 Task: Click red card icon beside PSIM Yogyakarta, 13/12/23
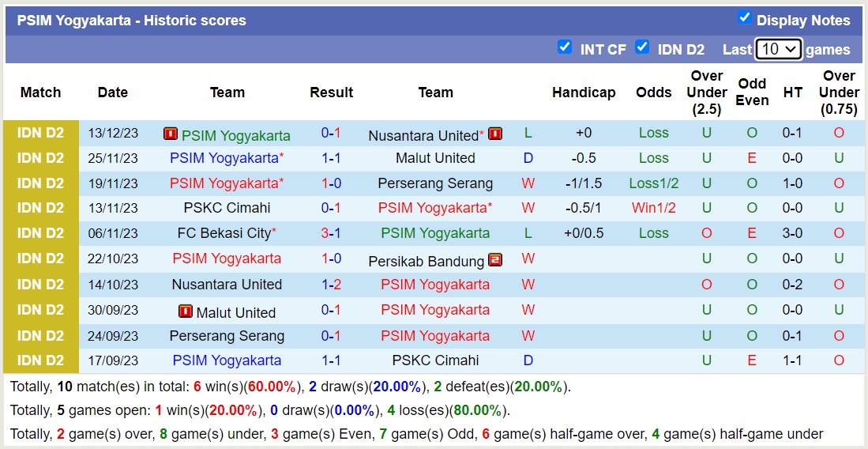[x=170, y=134]
